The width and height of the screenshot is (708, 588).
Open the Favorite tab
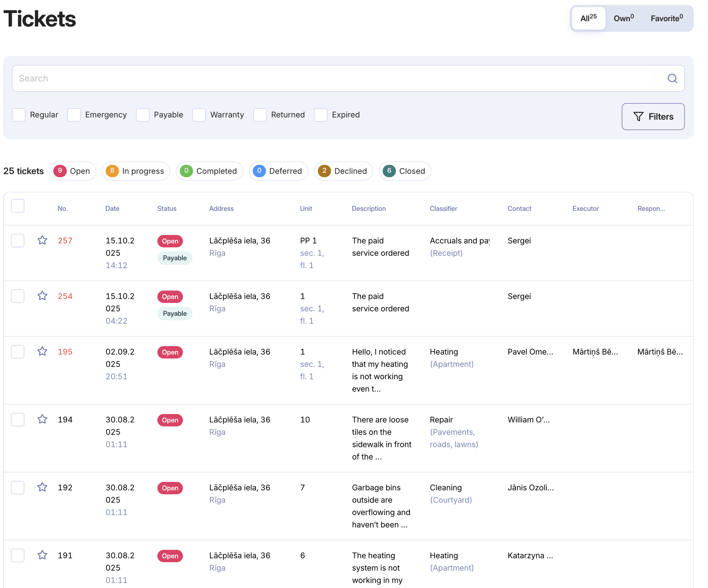[x=667, y=18]
